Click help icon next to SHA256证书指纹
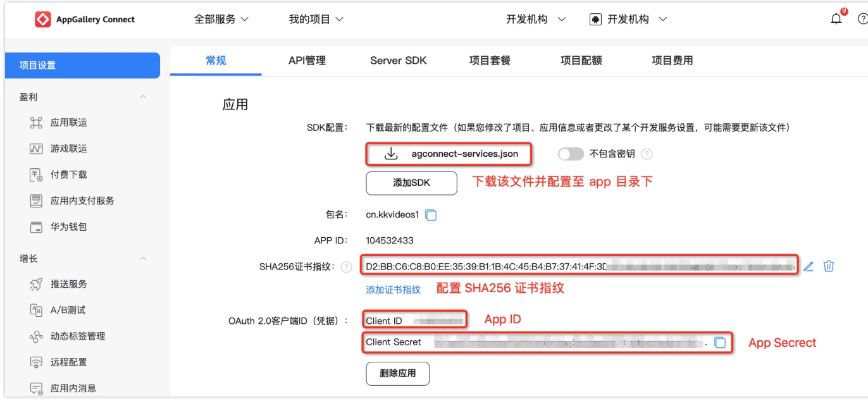Screen dimensions: 868x401 tap(346, 267)
